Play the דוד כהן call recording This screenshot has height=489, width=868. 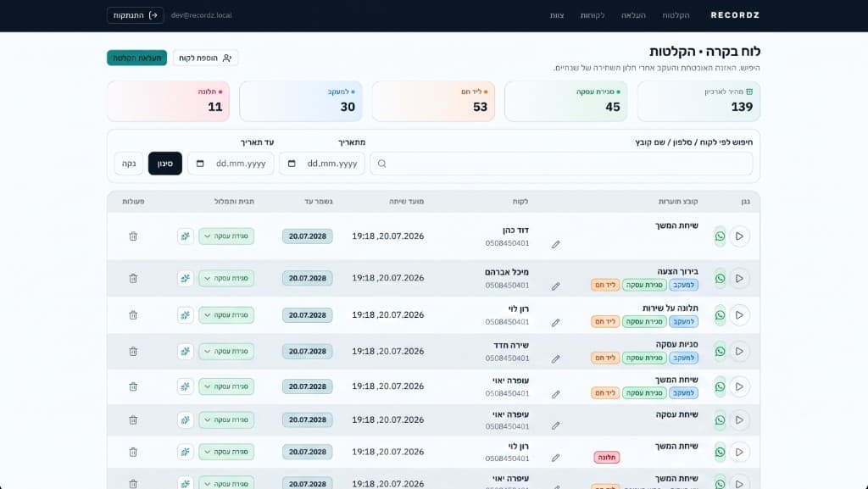tap(739, 236)
